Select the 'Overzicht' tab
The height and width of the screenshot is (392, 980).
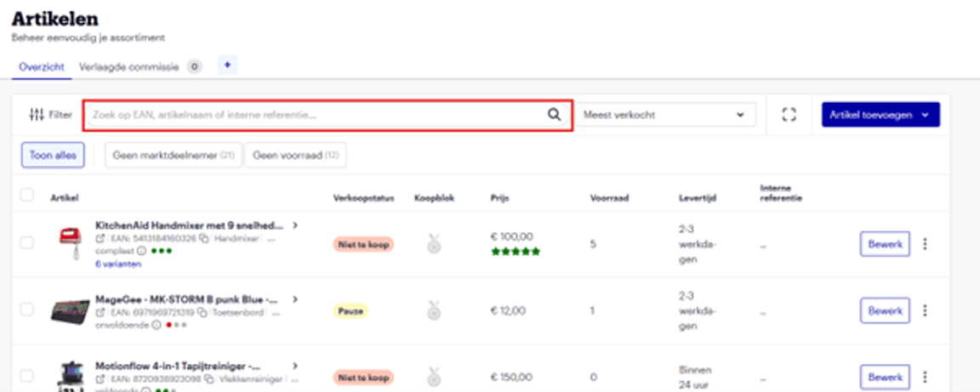click(x=41, y=66)
